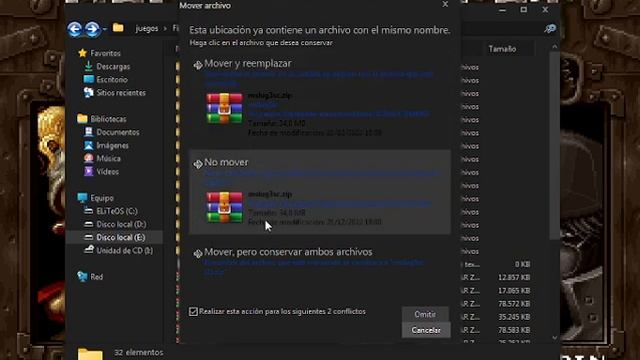Click the Red network icon
The height and width of the screenshot is (360, 640).
(x=82, y=276)
